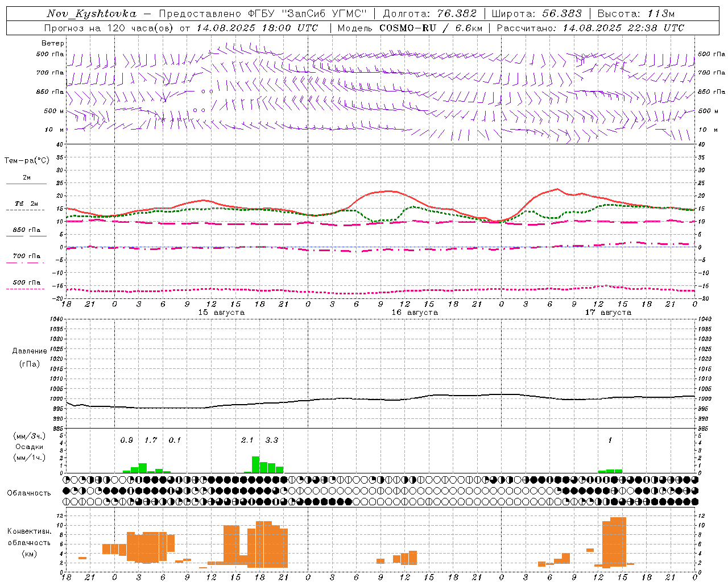Viewport: 728px width, 582px height.
Task: Click the 500 гПа temperature legend entry
Action: 27,282
